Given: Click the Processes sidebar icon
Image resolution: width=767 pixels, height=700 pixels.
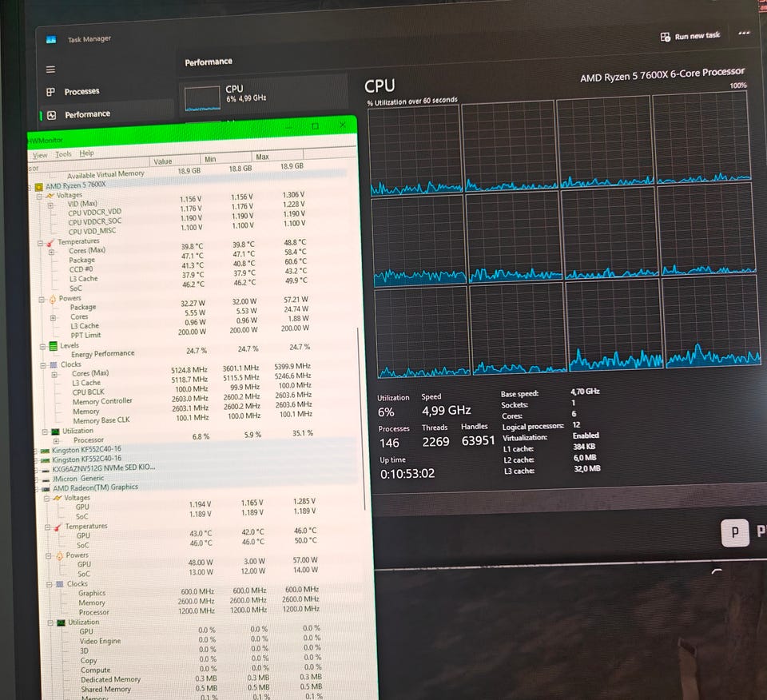Looking at the screenshot, I should click(x=50, y=92).
